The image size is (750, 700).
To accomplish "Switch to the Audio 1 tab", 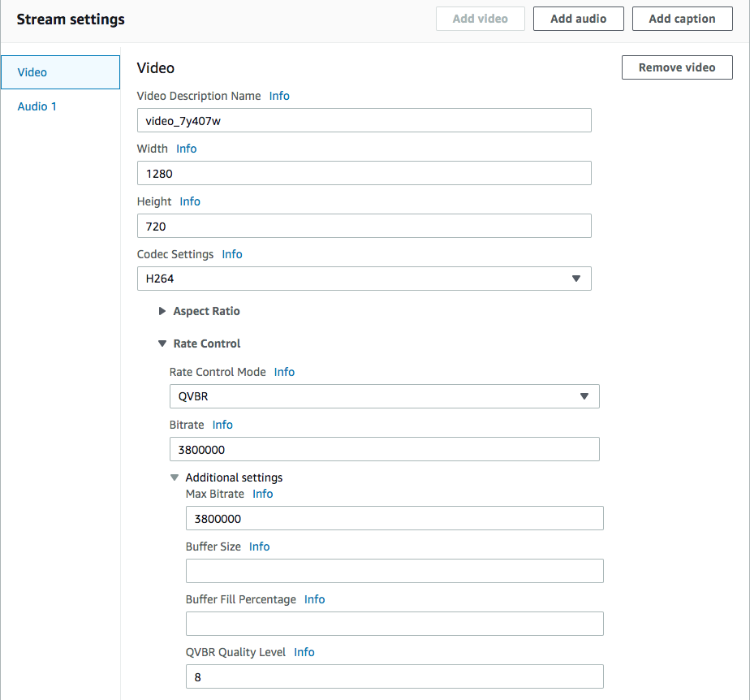I will pyautogui.click(x=37, y=106).
